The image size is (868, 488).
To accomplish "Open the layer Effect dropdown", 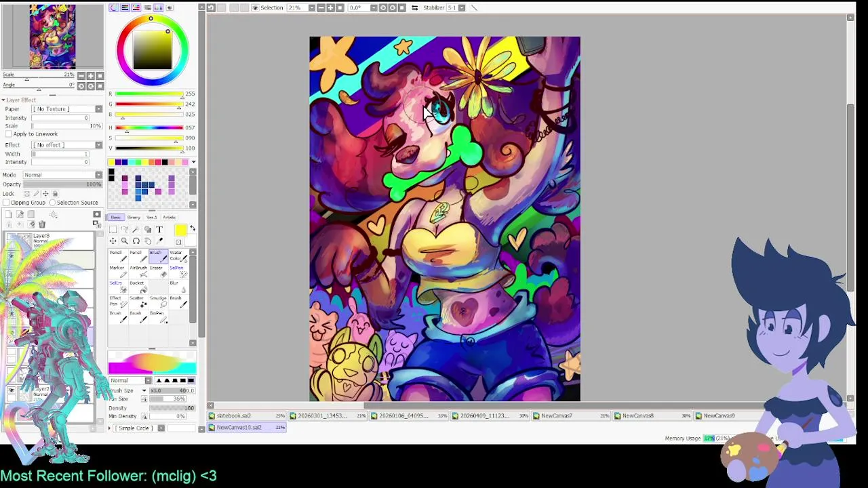I will (98, 145).
